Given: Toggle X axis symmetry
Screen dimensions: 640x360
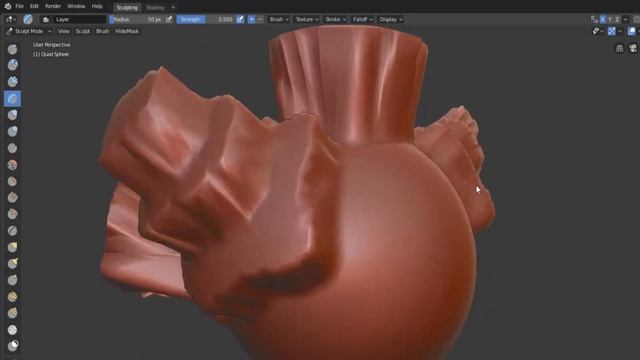Looking at the screenshot, I should coord(602,19).
